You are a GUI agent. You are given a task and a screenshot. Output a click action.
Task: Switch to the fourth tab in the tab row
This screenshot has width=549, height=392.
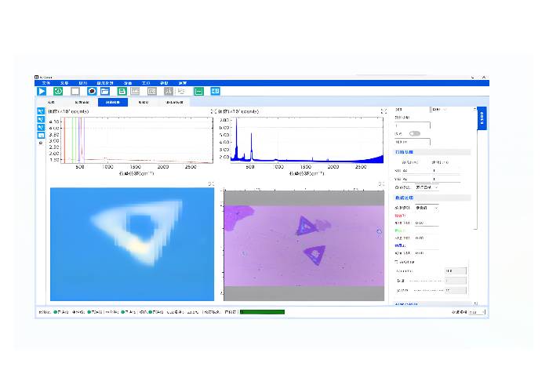[144, 102]
